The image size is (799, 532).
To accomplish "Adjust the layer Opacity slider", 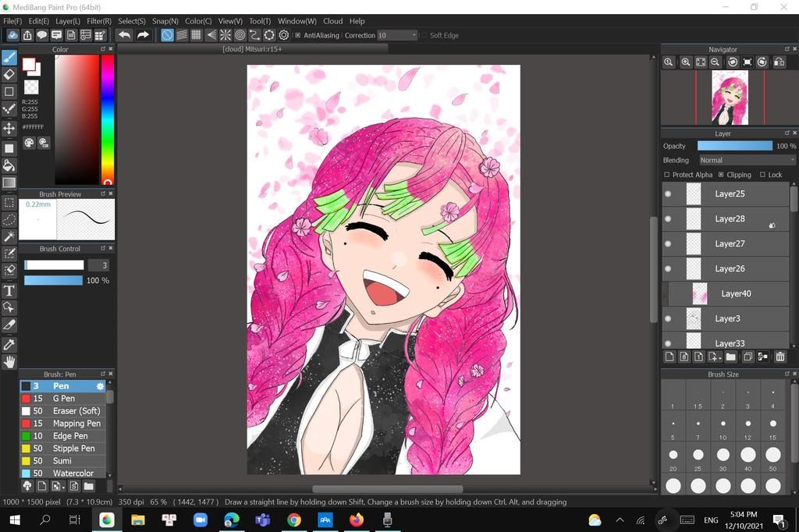I will point(735,146).
